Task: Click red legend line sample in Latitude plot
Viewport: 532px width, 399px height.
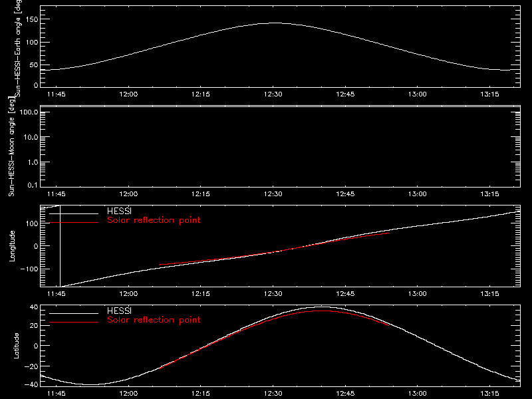Action: coord(74,322)
